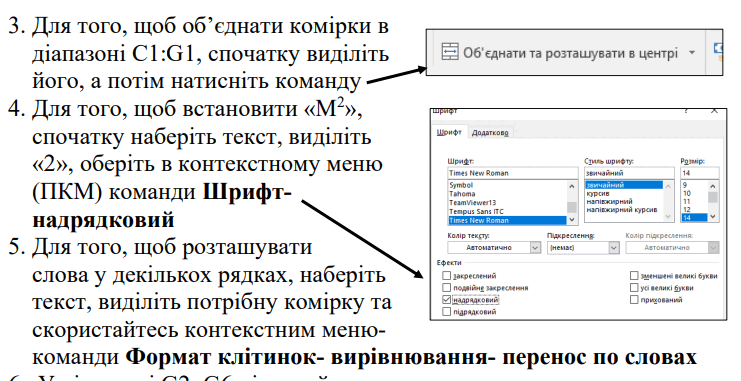Open the merge options dropdown arrow
Viewport: 741px width, 381px height.
click(692, 52)
